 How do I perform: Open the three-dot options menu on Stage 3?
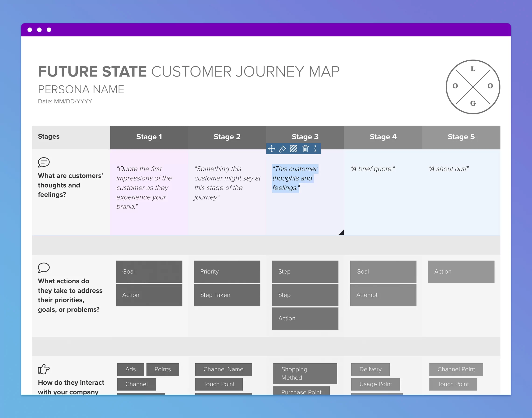pos(315,148)
